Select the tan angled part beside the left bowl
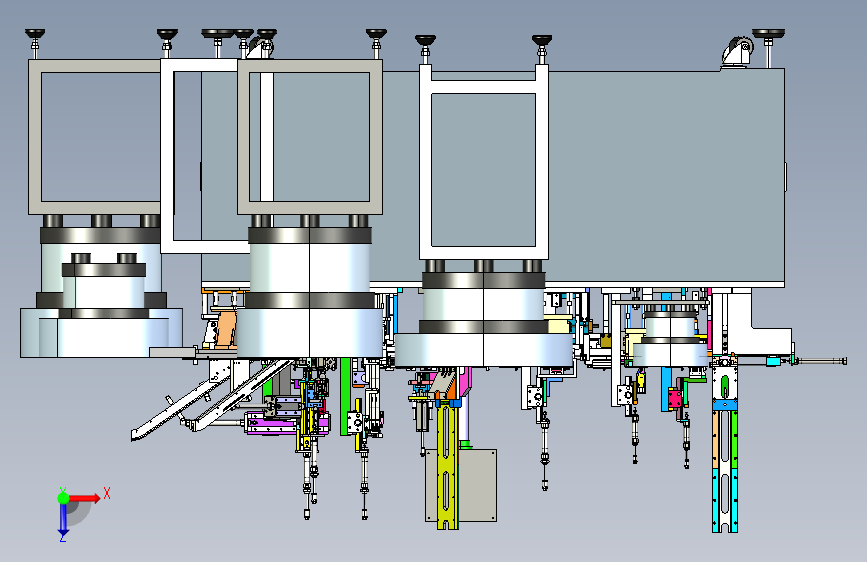This screenshot has height=562, width=867. click(x=226, y=330)
